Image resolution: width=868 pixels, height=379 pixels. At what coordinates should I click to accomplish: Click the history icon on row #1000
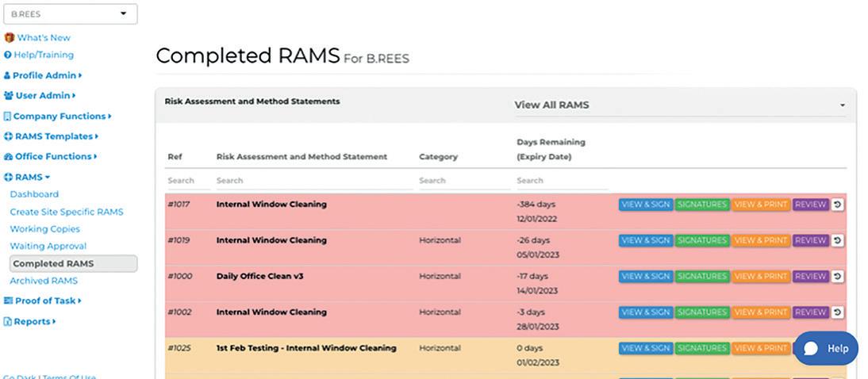[839, 277]
